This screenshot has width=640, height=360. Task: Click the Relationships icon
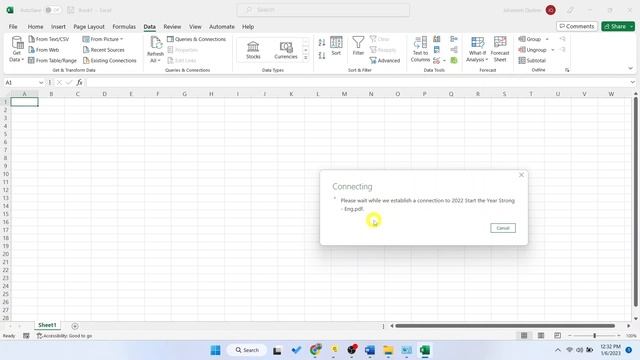453,50
